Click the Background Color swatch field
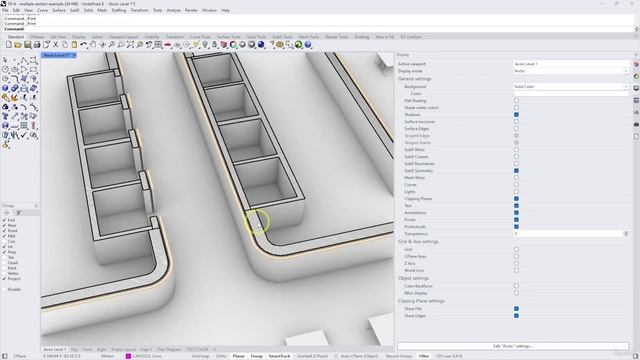 (x=571, y=93)
